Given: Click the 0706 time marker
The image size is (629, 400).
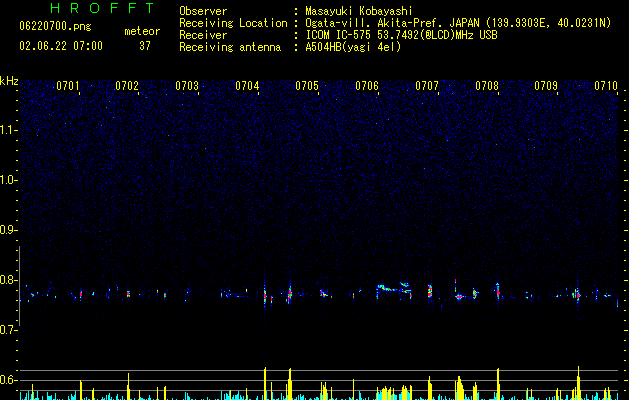Looking at the screenshot, I should pyautogui.click(x=367, y=86).
